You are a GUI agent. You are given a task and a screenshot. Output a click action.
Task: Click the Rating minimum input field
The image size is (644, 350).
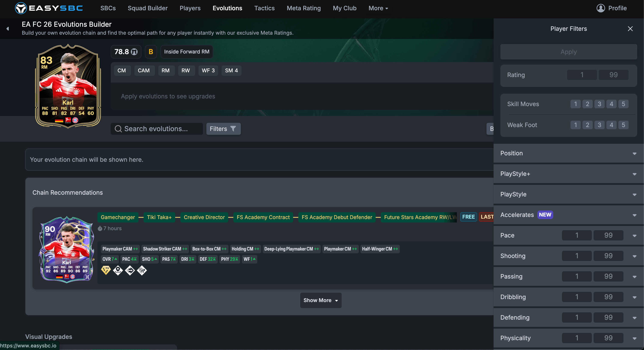[582, 75]
